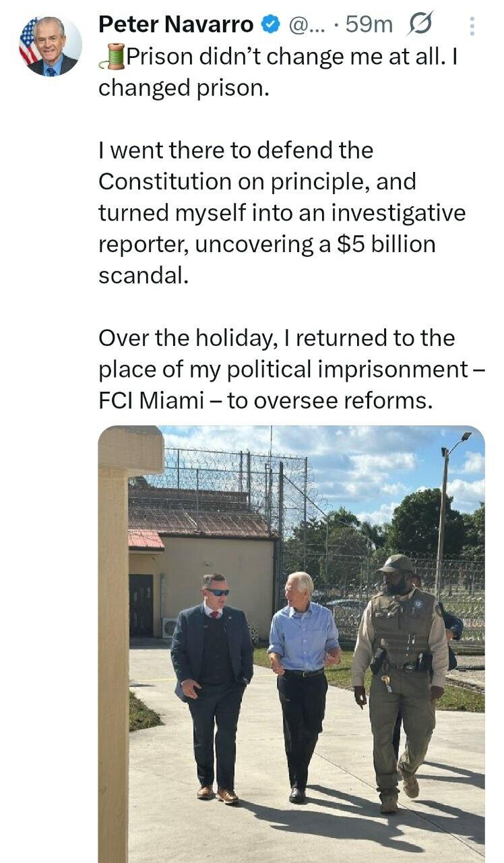This screenshot has width=504, height=863.
Task: Open the three-dot more options menu
Action: pyautogui.click(x=472, y=26)
